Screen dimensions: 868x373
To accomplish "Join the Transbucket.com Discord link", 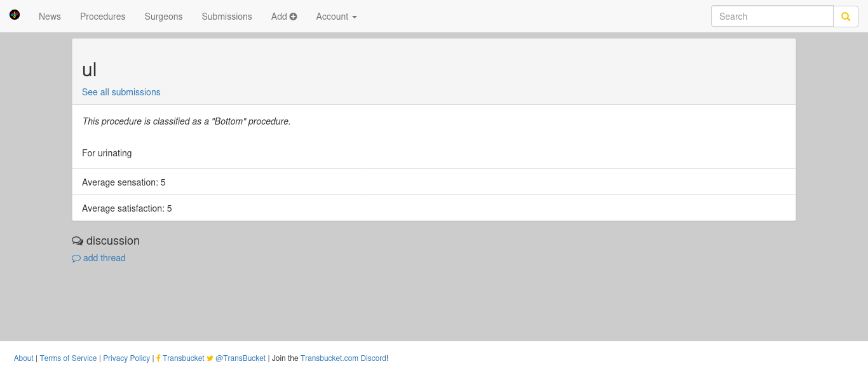I will coord(343,358).
